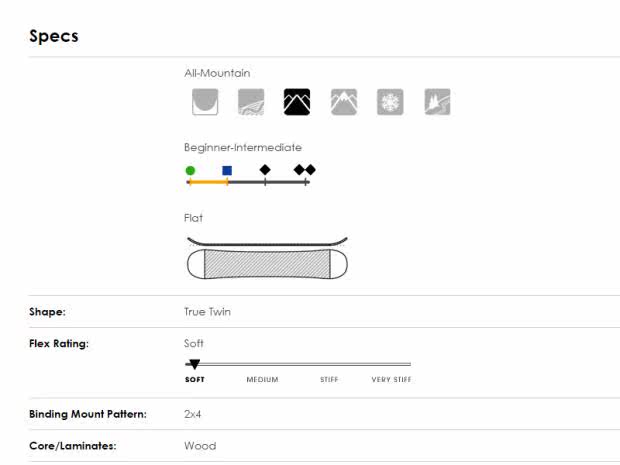Select the backcountry trees terrain icon
The height and width of the screenshot is (465, 620).
click(437, 101)
